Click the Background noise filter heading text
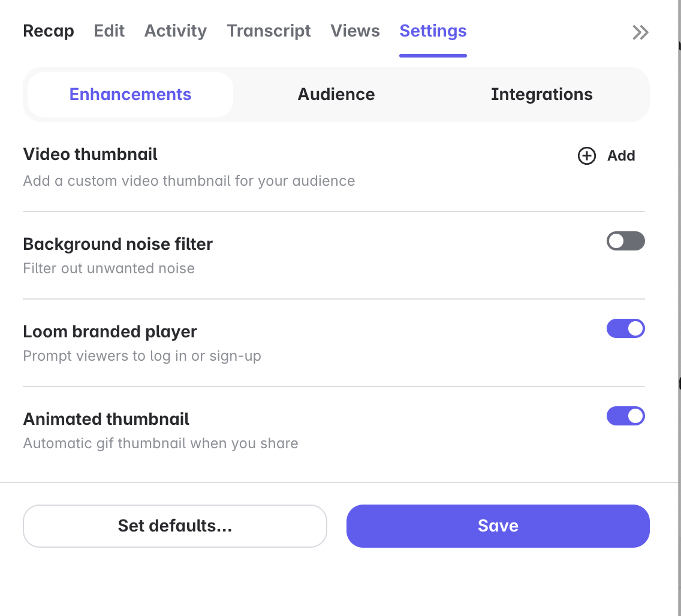This screenshot has height=616, width=681. [117, 244]
